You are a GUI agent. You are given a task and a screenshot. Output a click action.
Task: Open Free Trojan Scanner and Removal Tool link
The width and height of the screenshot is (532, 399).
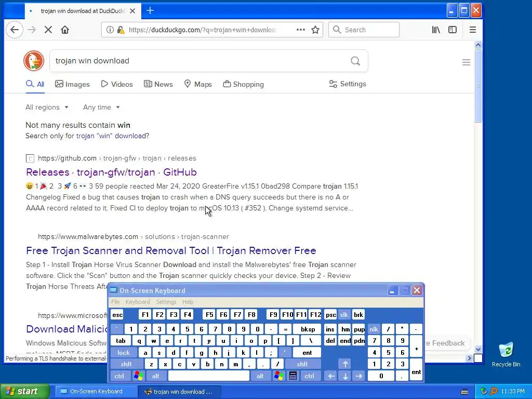171,251
